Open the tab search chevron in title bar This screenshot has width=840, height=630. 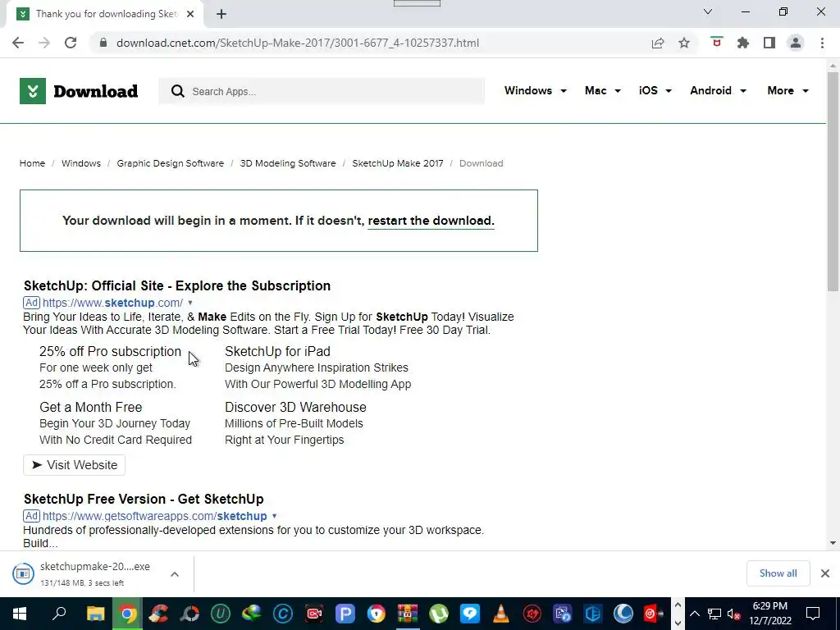pos(708,11)
